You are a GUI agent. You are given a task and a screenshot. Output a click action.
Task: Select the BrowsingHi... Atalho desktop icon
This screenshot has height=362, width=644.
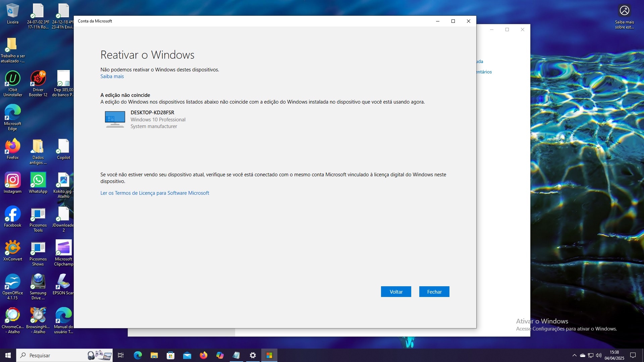pos(38,321)
